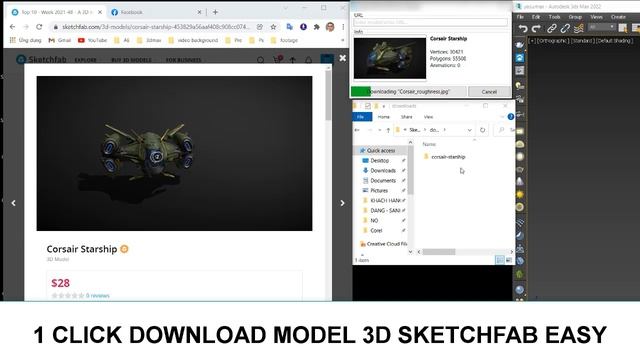The height and width of the screenshot is (360, 640).
Task: Refresh the File Explorer folder
Action: (x=482, y=130)
